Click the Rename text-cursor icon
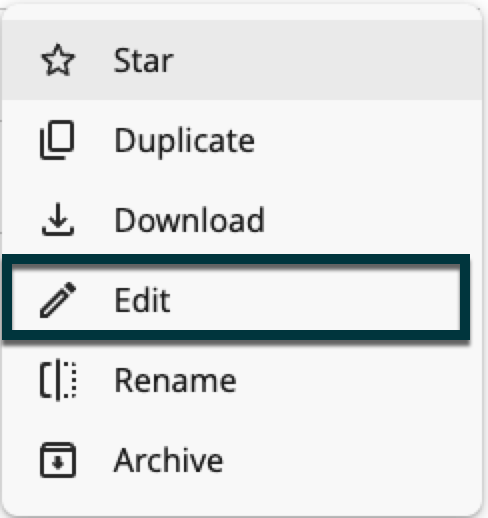The image size is (488, 518). click(x=58, y=380)
